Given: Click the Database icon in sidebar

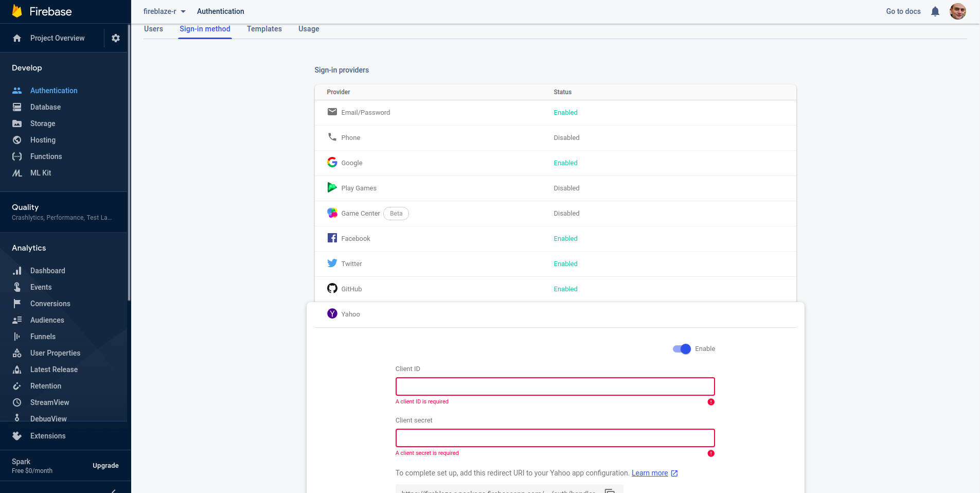Looking at the screenshot, I should coord(17,107).
